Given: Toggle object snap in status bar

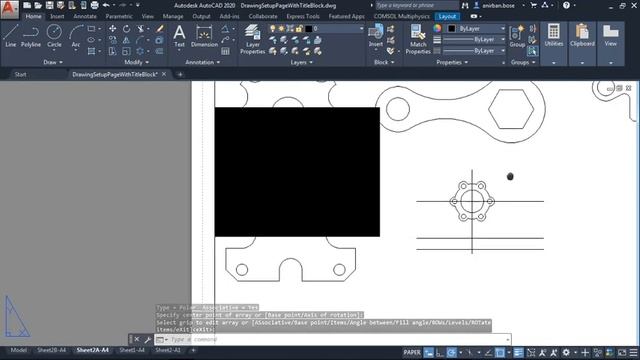Looking at the screenshot, I should (500, 352).
